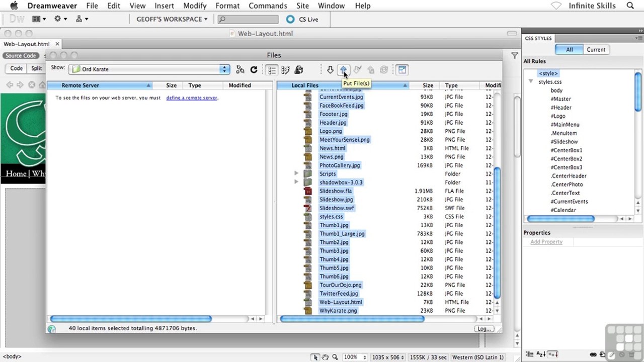Click the Source Code button
This screenshot has height=362, width=644.
pos(21,56)
